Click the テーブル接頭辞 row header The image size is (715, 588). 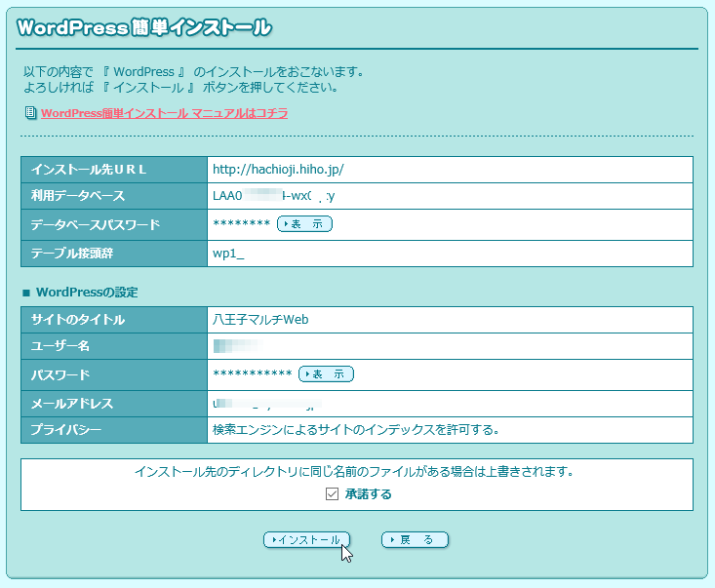pyautogui.click(x=114, y=254)
